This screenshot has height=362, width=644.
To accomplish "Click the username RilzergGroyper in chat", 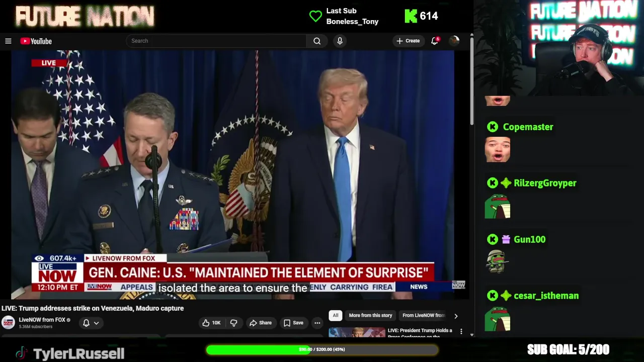I will (x=545, y=184).
